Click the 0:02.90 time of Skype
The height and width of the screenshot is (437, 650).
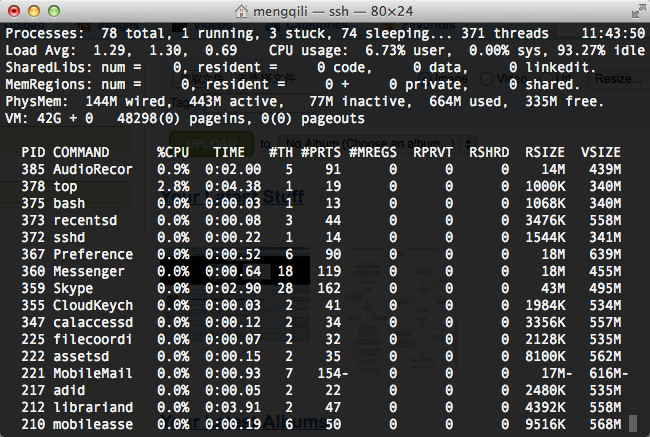(x=233, y=288)
